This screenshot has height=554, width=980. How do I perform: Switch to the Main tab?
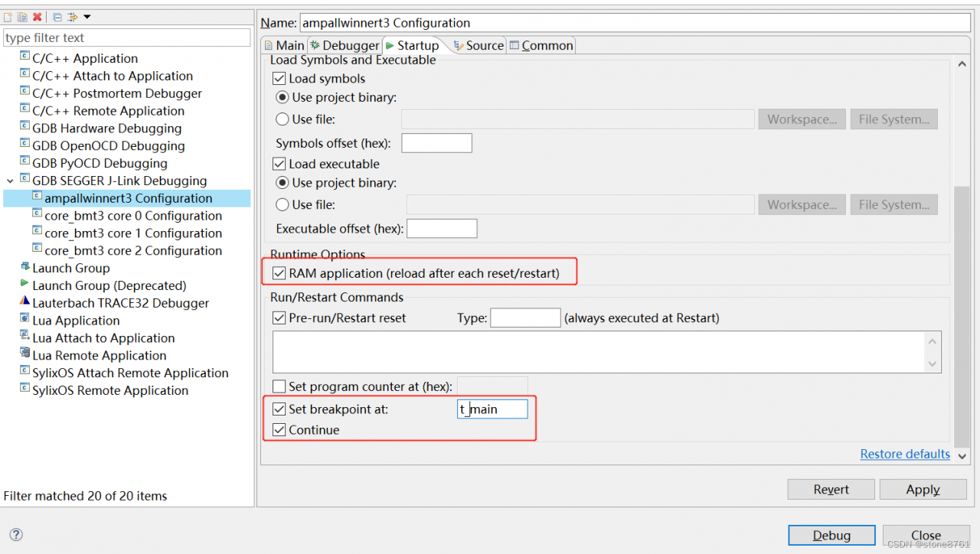[x=284, y=46]
